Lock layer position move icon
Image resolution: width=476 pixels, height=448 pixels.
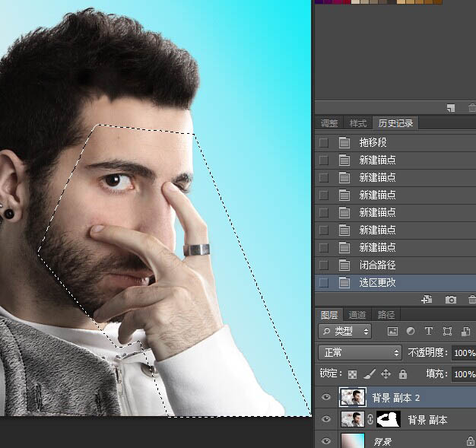coord(386,374)
